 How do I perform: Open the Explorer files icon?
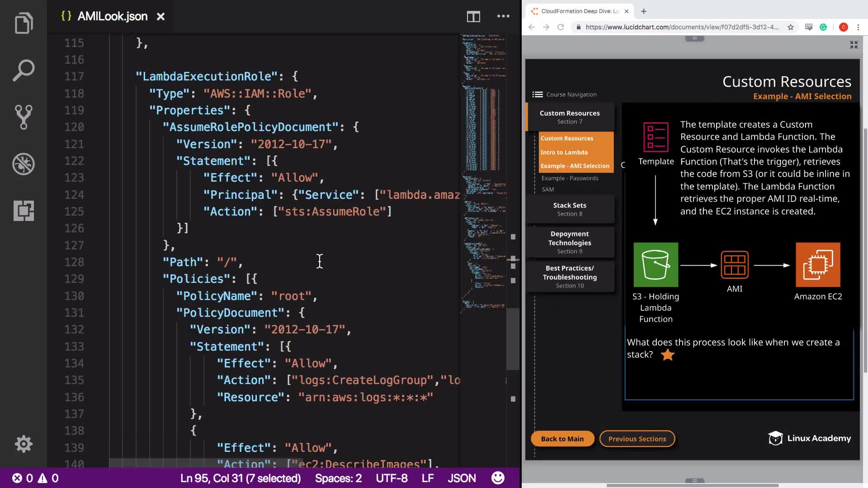click(x=24, y=23)
